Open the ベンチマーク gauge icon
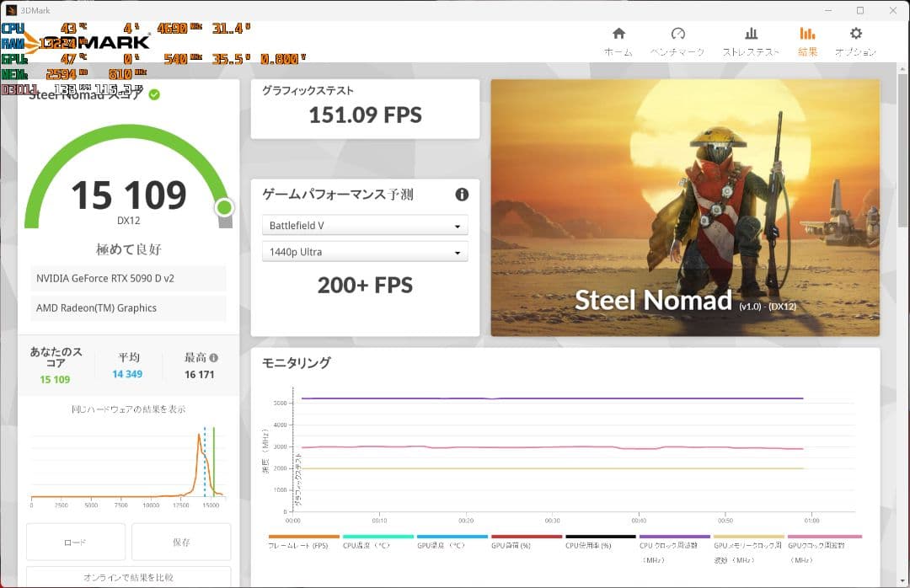 coord(677,34)
